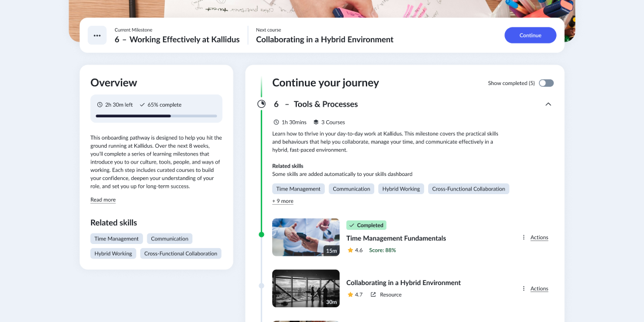Open Actions menu for Time Management Fundamentals

(539, 238)
